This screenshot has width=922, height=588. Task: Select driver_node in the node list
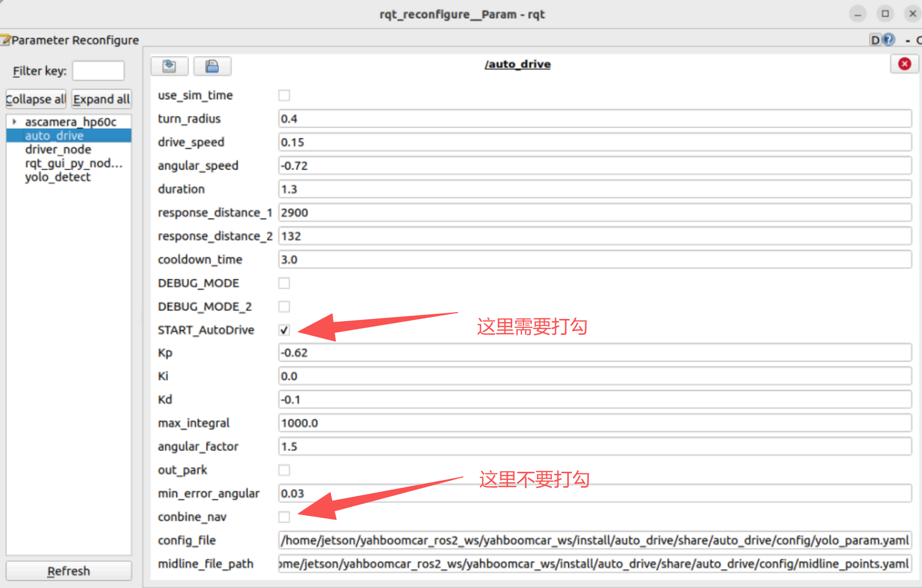pyautogui.click(x=58, y=149)
